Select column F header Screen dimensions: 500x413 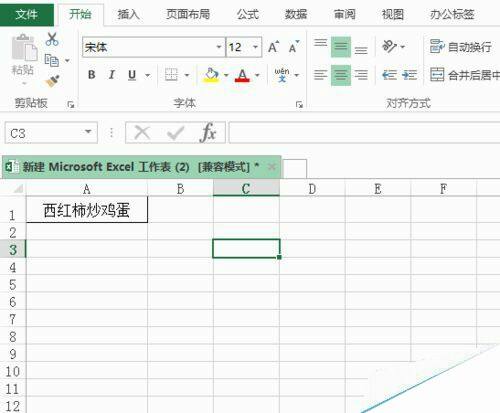(x=444, y=189)
